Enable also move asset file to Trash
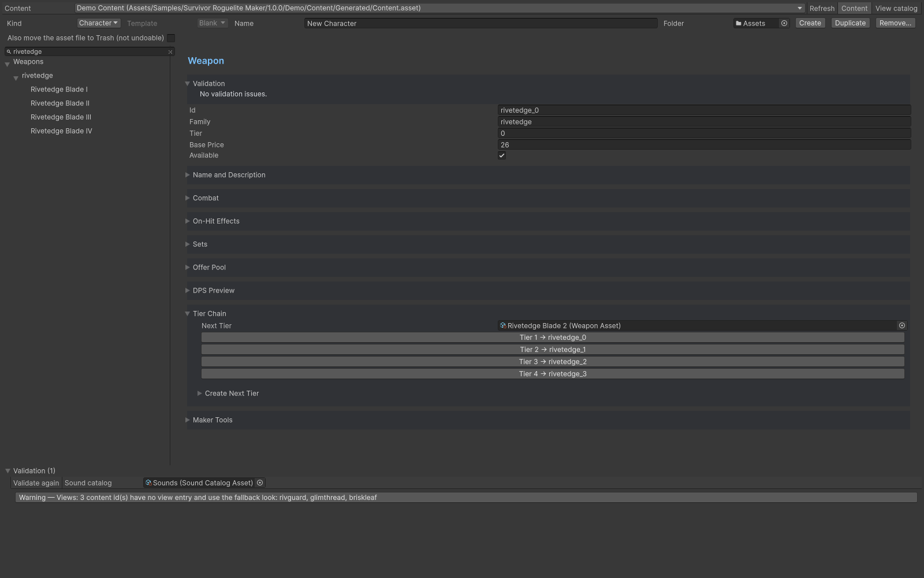 tap(171, 38)
